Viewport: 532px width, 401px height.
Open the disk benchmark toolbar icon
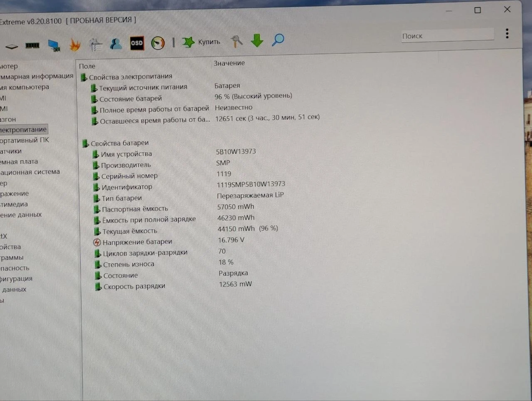[12, 46]
